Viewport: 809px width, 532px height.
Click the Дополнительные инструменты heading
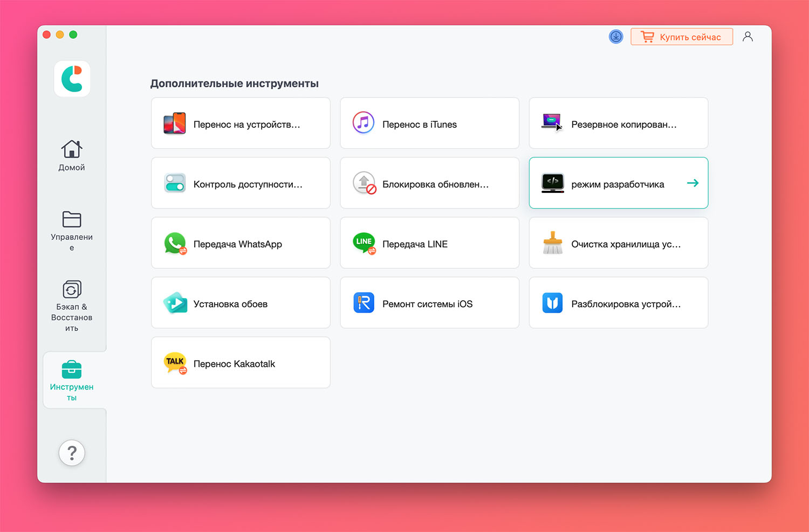[x=235, y=84]
